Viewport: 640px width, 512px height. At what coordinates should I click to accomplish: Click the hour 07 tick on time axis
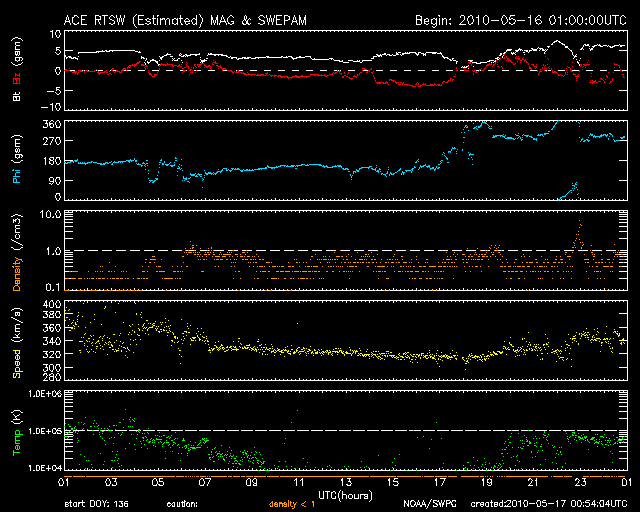203,482
